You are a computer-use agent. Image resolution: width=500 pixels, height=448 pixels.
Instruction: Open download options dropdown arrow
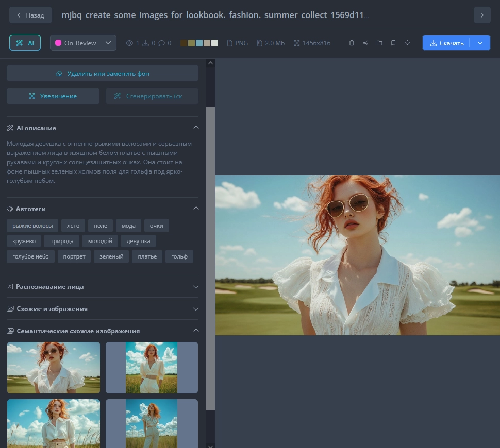(480, 43)
